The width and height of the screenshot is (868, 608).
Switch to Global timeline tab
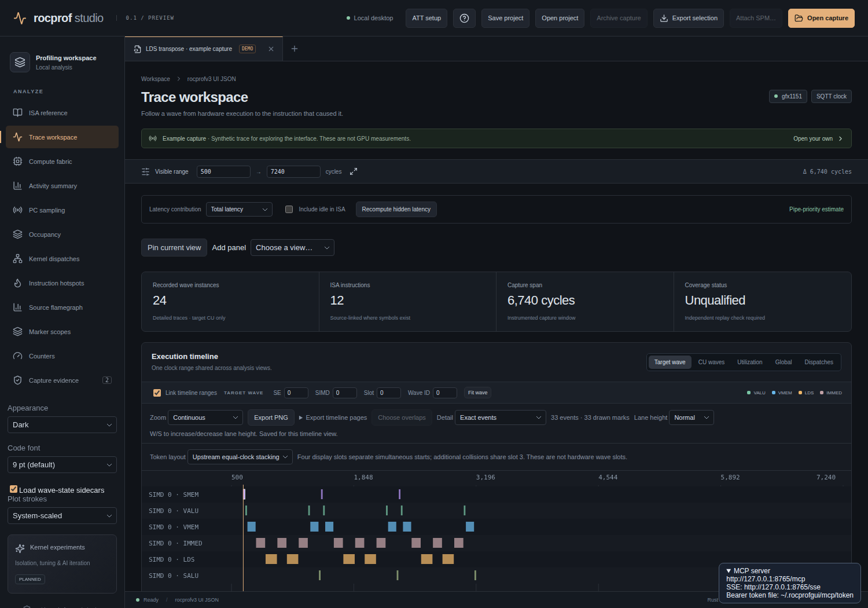click(784, 362)
